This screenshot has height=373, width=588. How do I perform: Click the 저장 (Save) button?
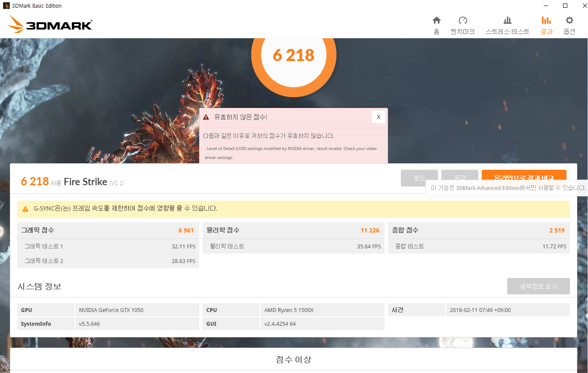coord(460,178)
